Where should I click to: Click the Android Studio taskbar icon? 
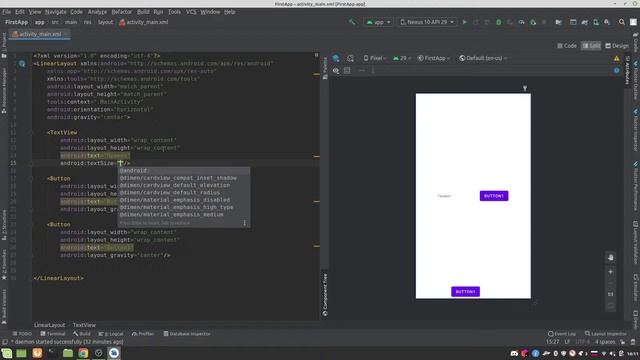(x=114, y=353)
